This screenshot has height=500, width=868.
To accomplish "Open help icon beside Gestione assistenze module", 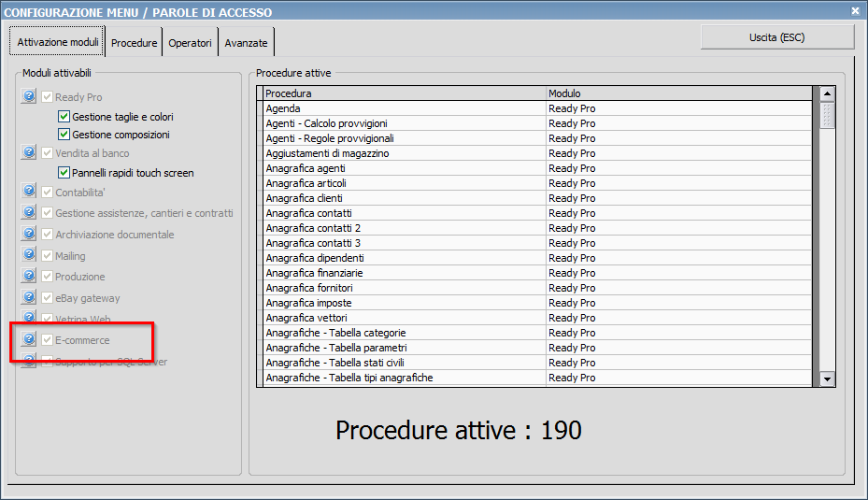I will coord(29,212).
